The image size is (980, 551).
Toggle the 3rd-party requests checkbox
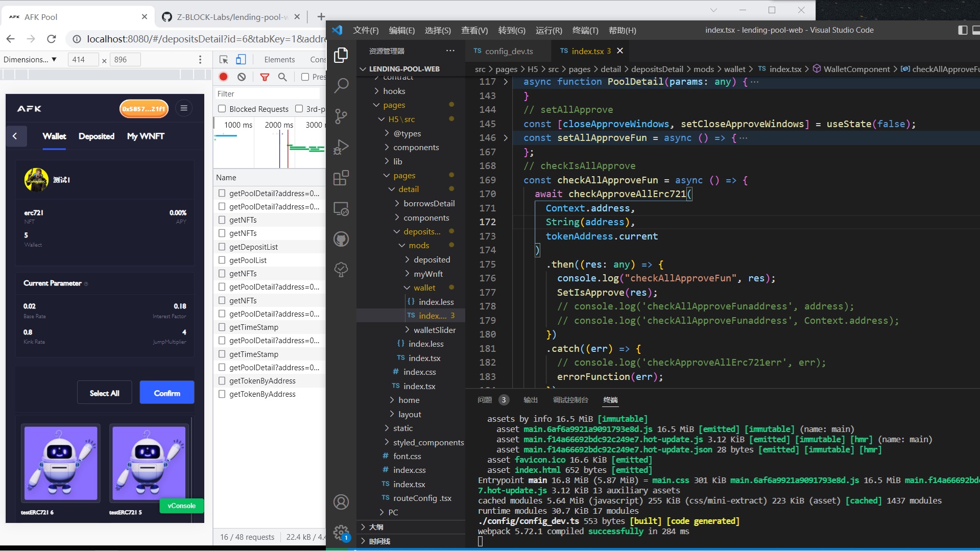coord(299,109)
